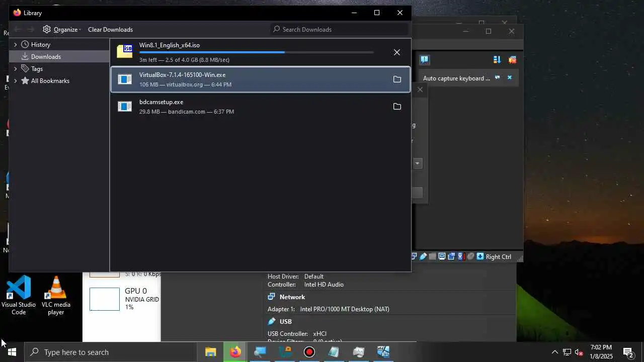Screen dimensions: 644x362
Task: Show hidden system tray icons
Action: click(x=554, y=352)
